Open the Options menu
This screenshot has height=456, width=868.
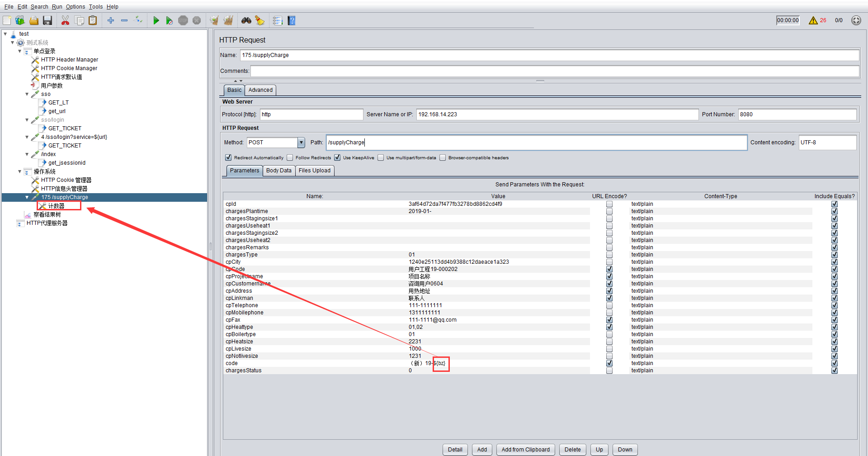click(x=75, y=7)
